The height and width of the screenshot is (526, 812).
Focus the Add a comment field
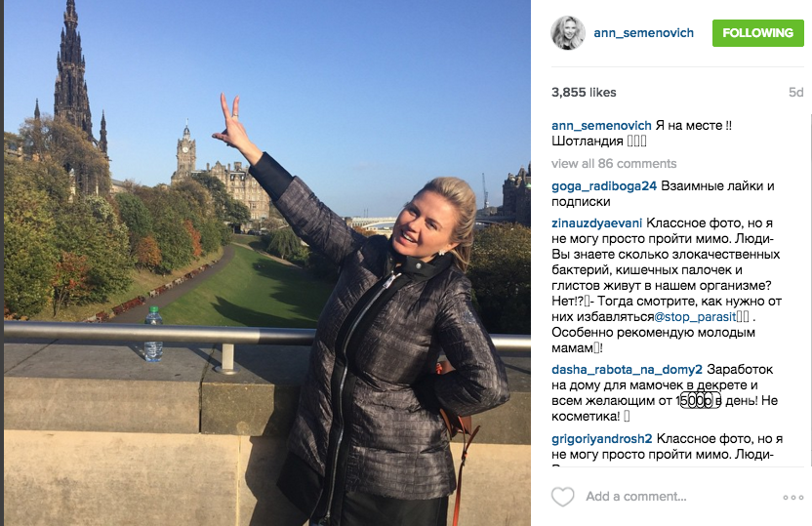pyautogui.click(x=678, y=497)
